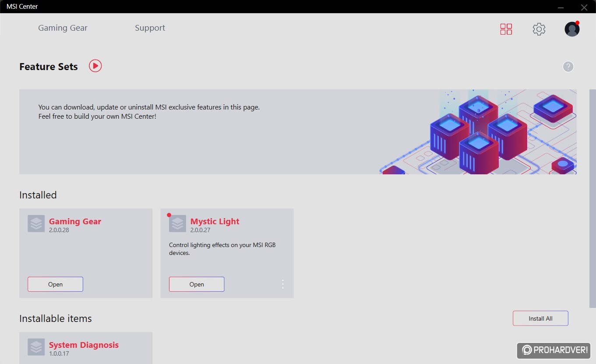Click the Mystic Light description text
The width and height of the screenshot is (596, 364).
[x=222, y=249]
